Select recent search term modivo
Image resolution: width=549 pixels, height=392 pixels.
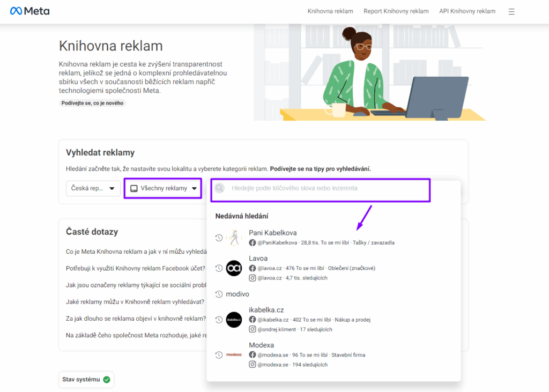332,294
